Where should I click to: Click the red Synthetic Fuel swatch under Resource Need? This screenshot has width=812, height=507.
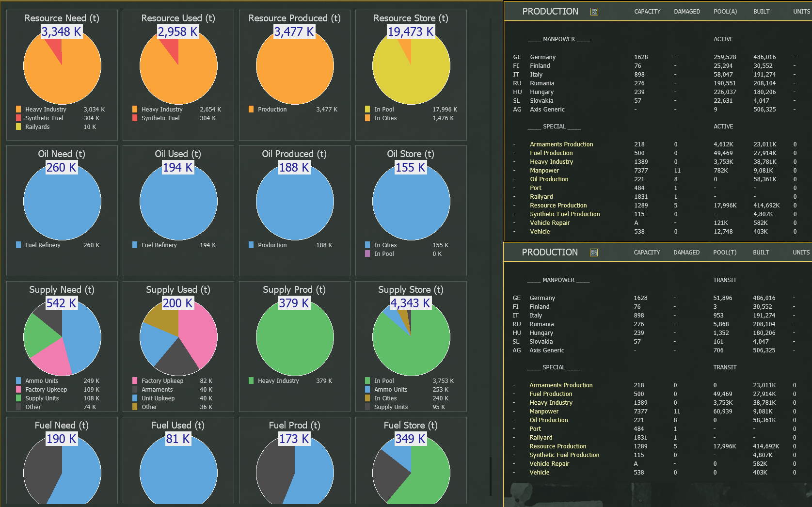[x=18, y=118]
